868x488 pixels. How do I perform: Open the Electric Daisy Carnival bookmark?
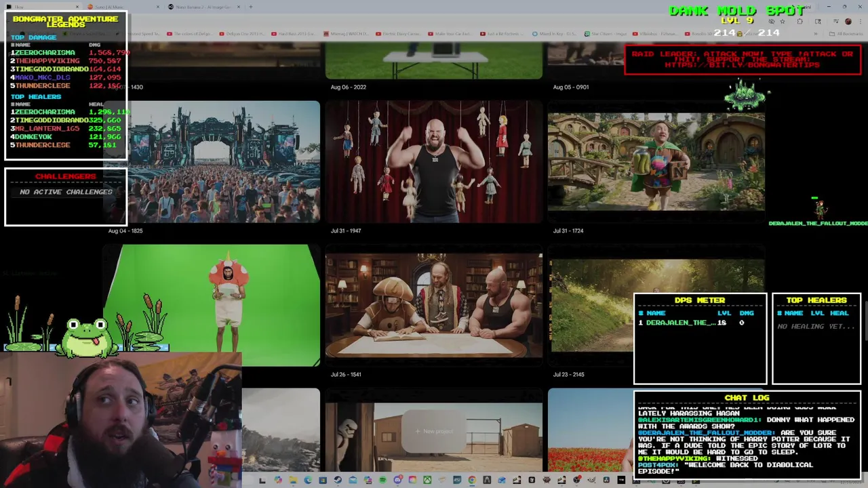(x=399, y=34)
